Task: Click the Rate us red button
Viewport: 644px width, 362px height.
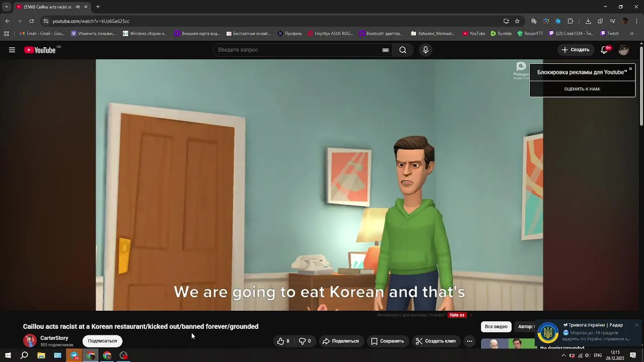Action: [x=457, y=315]
